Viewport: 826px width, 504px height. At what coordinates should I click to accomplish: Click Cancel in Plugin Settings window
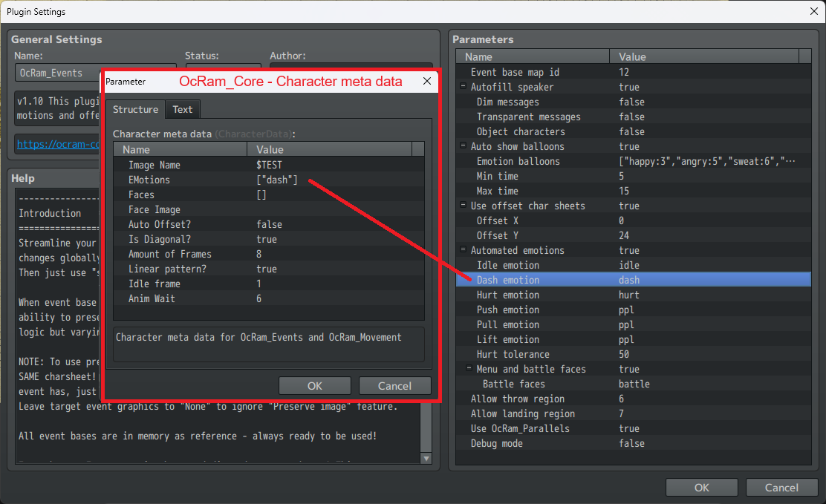pyautogui.click(x=781, y=487)
